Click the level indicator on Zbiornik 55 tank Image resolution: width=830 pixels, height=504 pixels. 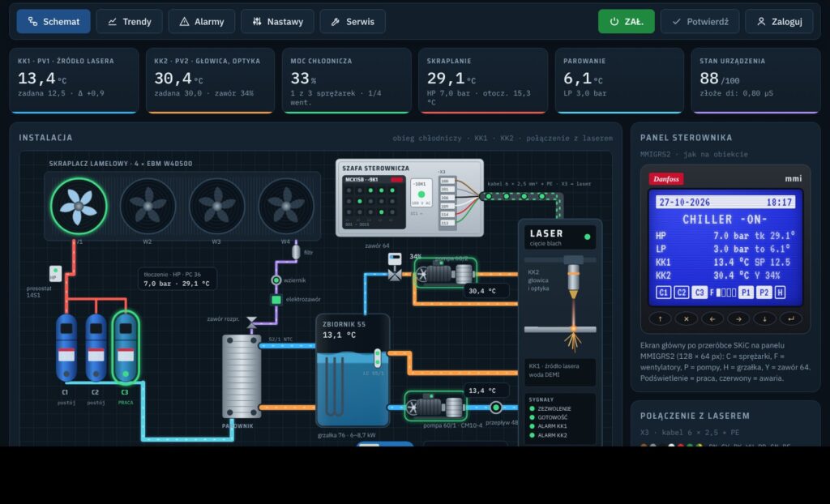378,358
